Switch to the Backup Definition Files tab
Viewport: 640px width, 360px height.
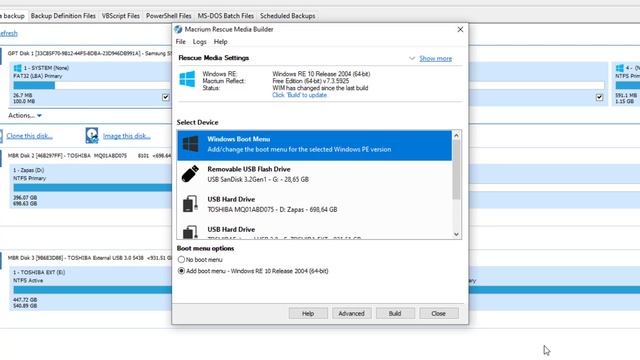click(x=63, y=16)
